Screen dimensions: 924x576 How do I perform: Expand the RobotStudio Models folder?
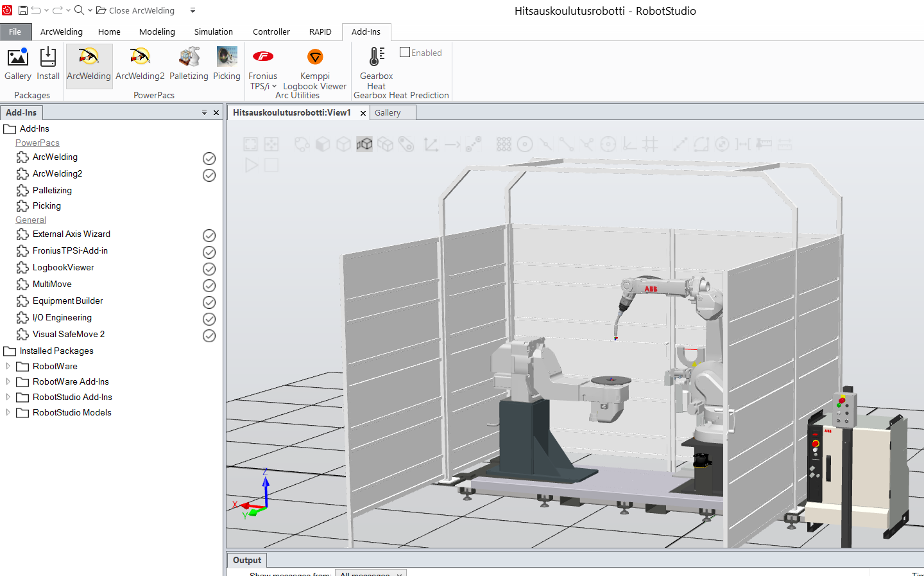pyautogui.click(x=8, y=412)
